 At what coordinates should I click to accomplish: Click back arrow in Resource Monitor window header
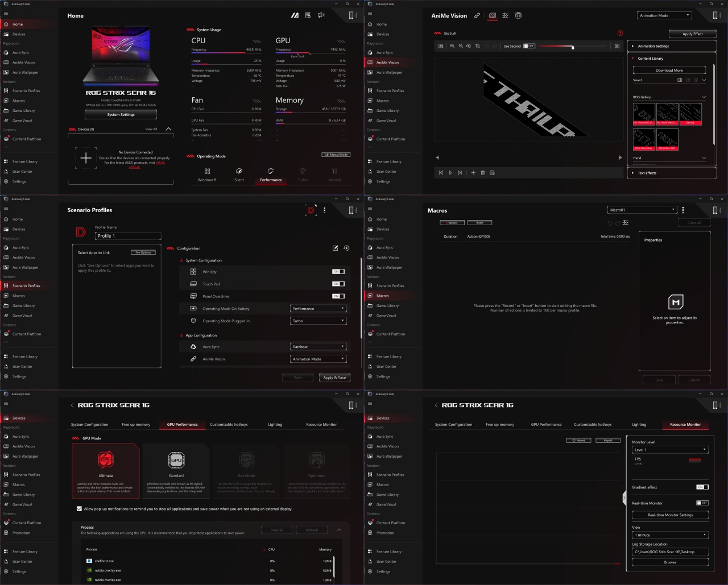click(x=436, y=405)
